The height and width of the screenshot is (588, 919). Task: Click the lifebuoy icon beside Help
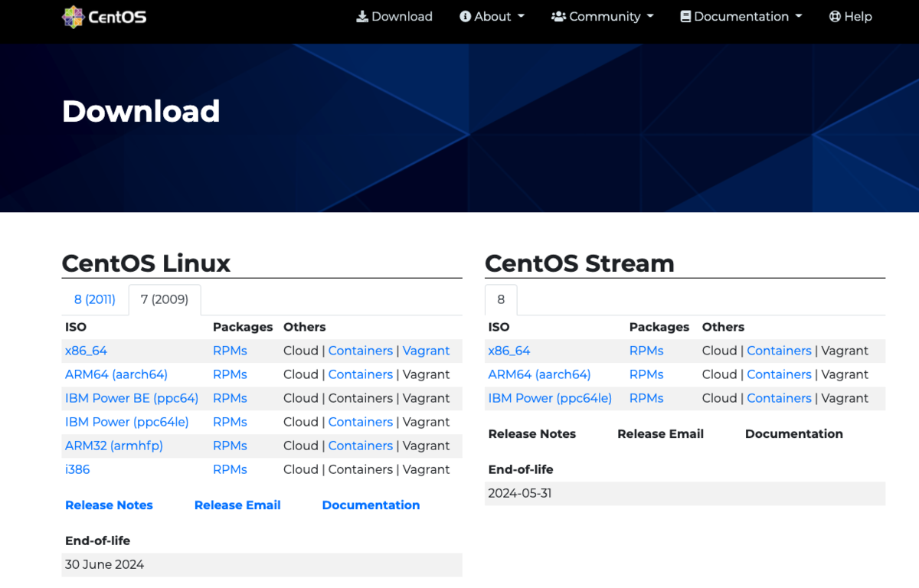(x=835, y=17)
